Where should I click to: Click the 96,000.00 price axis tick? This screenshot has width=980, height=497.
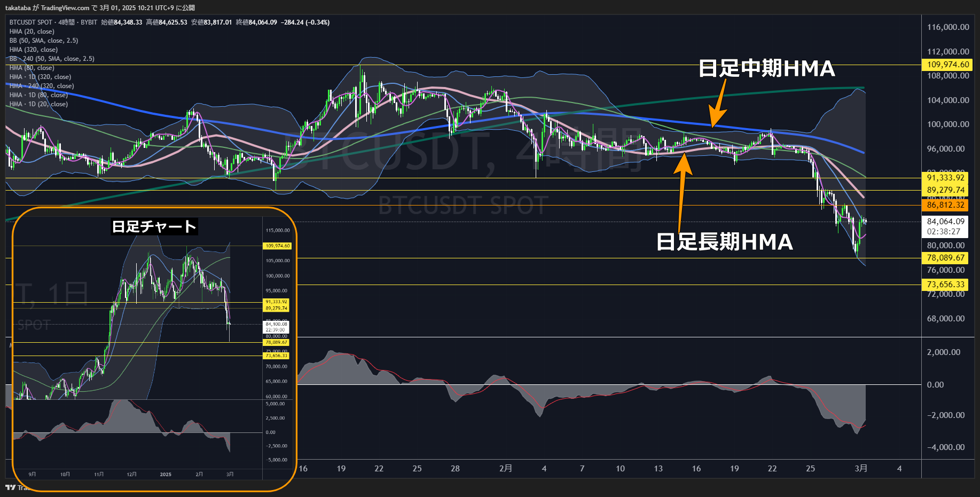[946, 149]
